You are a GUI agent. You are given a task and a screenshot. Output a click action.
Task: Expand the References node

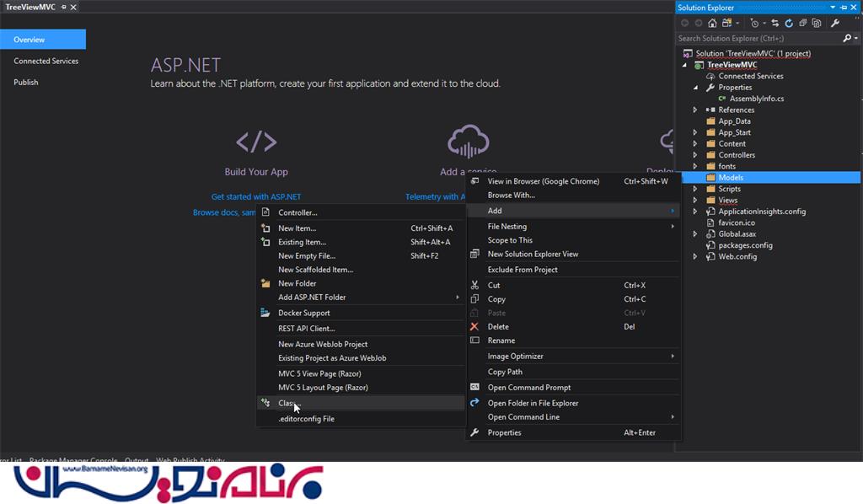tap(695, 110)
